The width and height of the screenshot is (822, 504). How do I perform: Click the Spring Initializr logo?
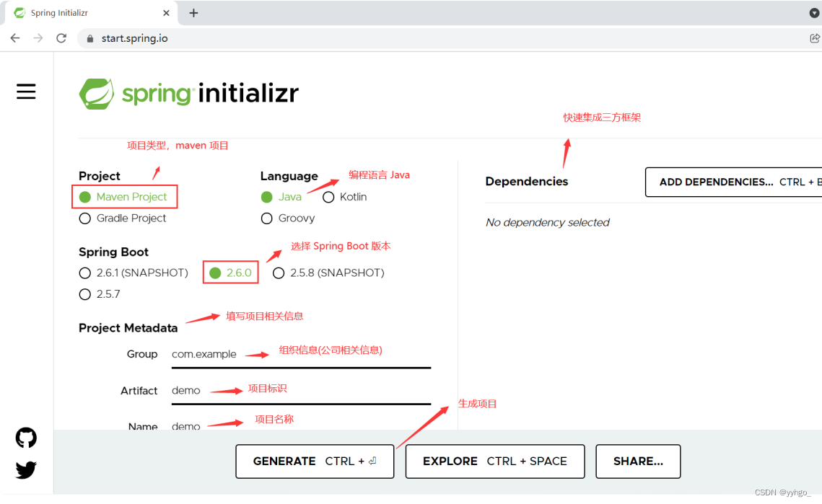(x=189, y=94)
